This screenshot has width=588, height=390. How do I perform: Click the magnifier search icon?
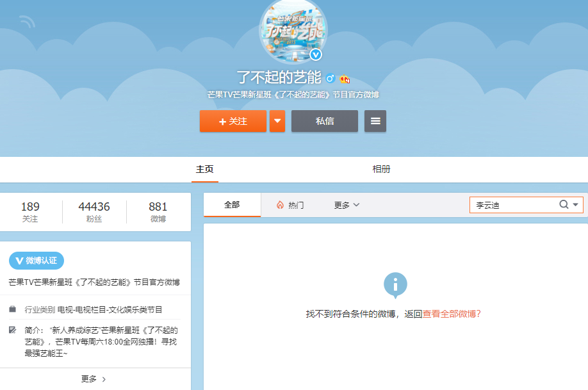pyautogui.click(x=564, y=204)
